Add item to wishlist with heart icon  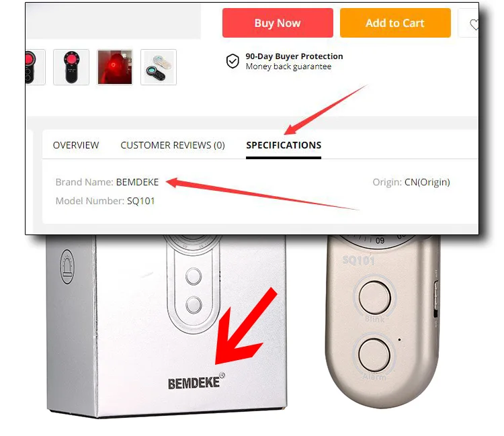473,24
